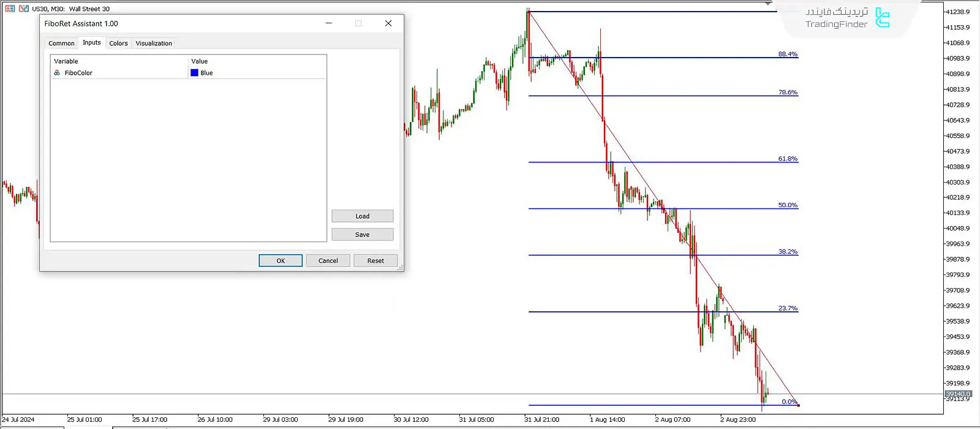Click the 61.8% Fibonacci level label
The height and width of the screenshot is (429, 980).
click(788, 159)
